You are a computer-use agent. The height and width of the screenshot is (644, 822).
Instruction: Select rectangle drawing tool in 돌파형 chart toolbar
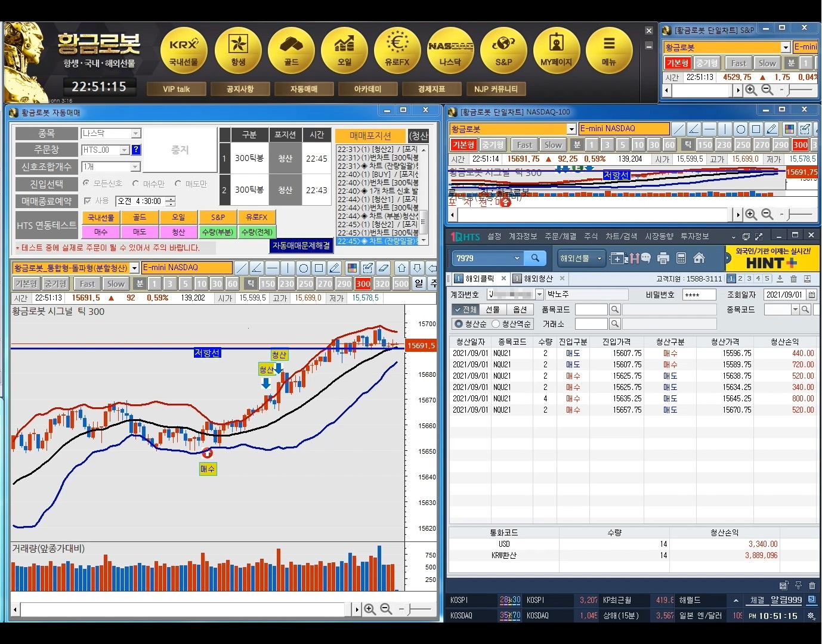319,268
